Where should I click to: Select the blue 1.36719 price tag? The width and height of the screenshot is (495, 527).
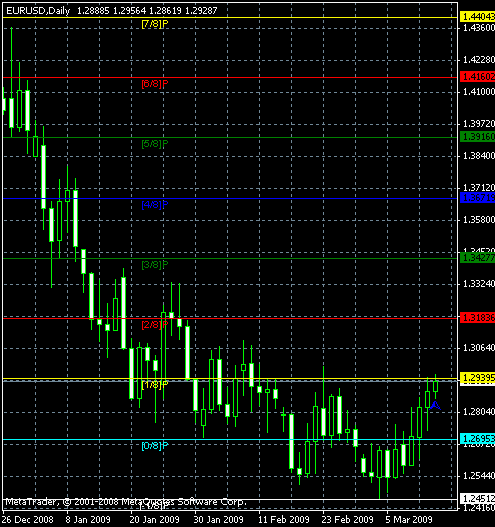pos(477,198)
